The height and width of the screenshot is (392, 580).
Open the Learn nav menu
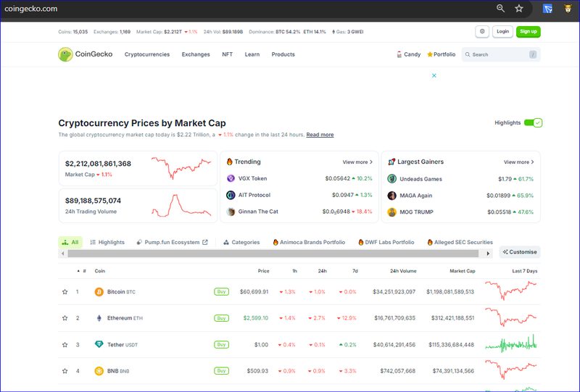252,54
